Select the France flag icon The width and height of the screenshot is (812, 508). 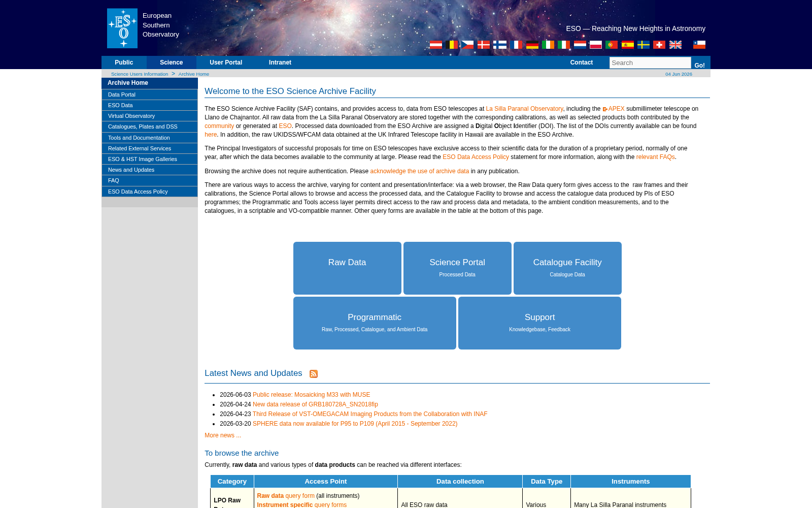516,45
